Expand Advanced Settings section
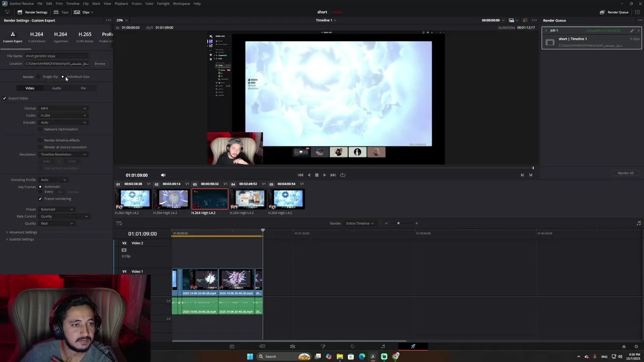 tap(21, 232)
